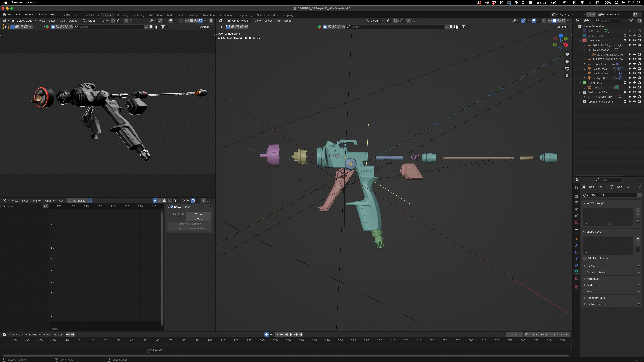Toggle selectability of V3S2.001 camera

tap(630, 87)
